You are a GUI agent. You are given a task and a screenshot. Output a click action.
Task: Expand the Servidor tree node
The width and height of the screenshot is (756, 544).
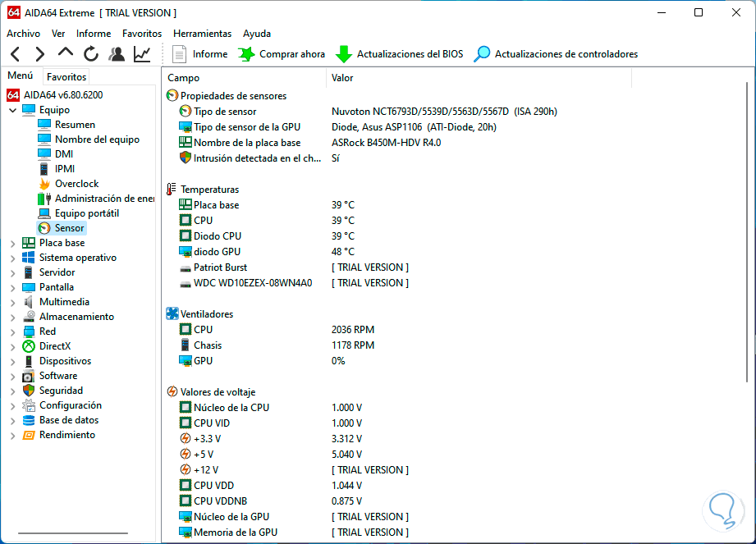coord(12,272)
